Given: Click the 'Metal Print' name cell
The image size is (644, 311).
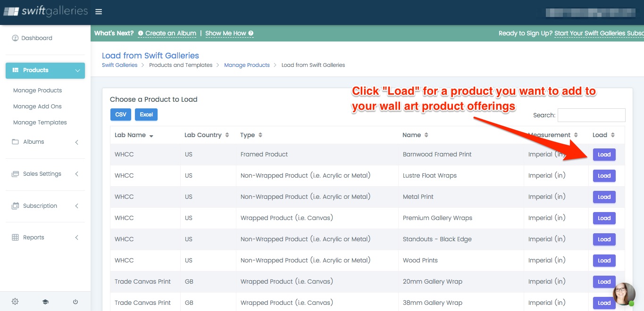Looking at the screenshot, I should [x=418, y=197].
